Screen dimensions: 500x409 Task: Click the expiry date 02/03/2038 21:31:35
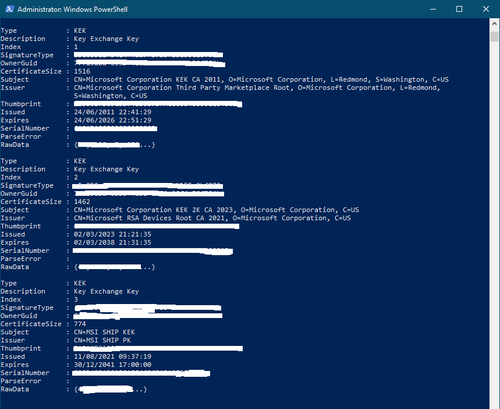click(112, 242)
